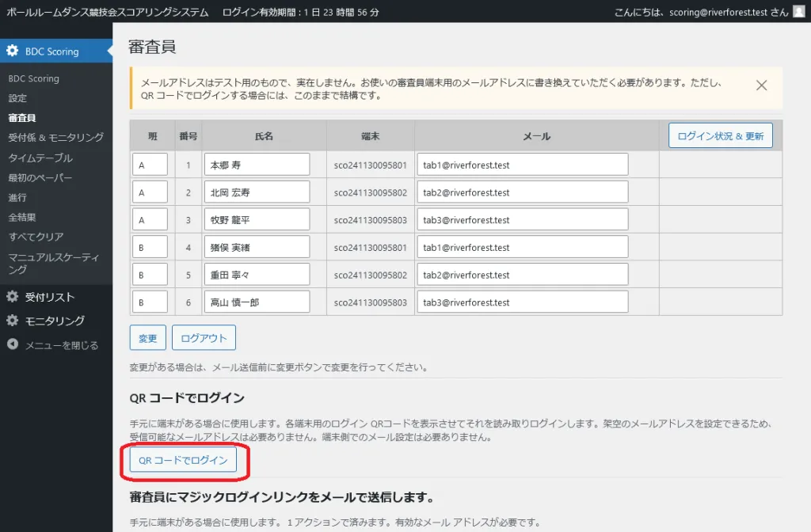The width and height of the screenshot is (811, 532).
Task: Open user avatar icon in top bar
Action: 798,12
